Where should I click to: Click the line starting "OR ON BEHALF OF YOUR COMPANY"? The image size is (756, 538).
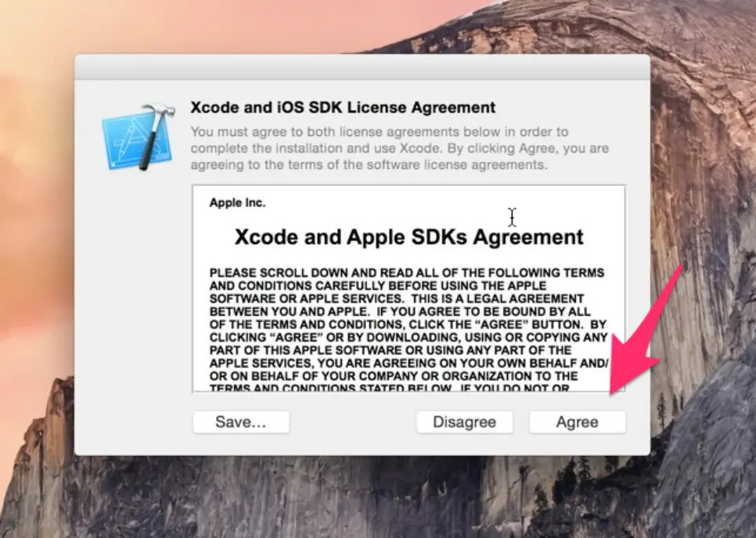(x=394, y=376)
